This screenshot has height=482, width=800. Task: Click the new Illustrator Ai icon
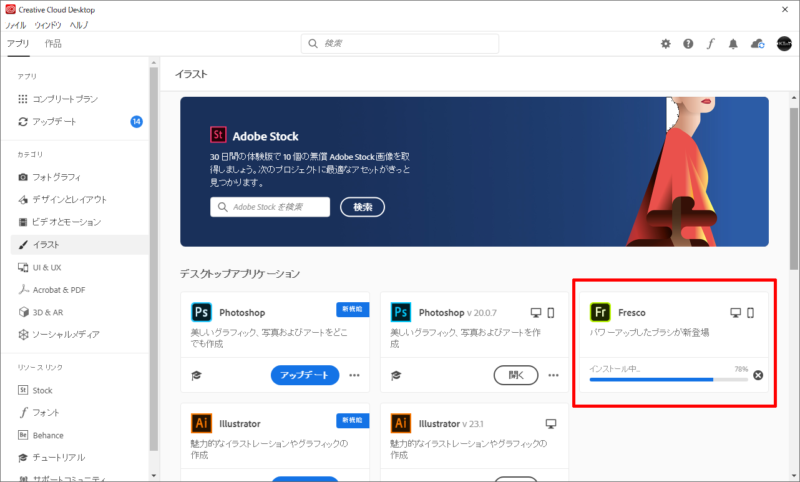(x=201, y=423)
